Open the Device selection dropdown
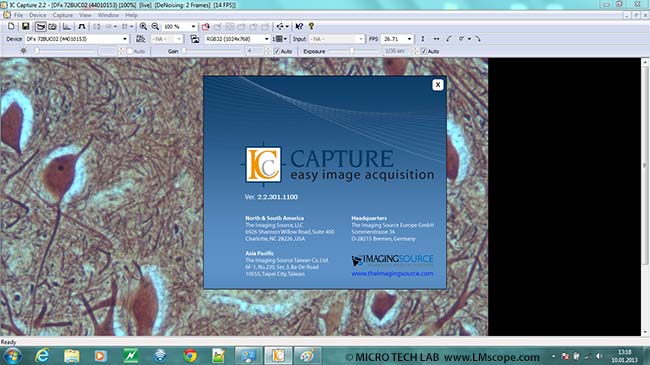Image resolution: width=650 pixels, height=365 pixels. tap(77, 39)
